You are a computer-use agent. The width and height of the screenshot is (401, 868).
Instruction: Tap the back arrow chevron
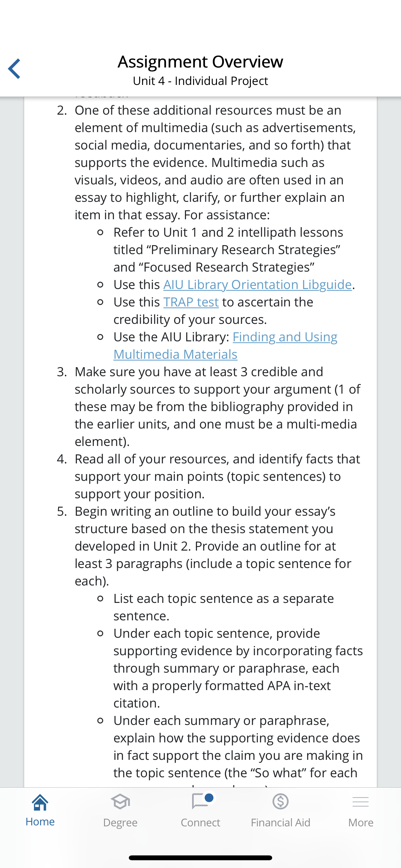coord(14,68)
